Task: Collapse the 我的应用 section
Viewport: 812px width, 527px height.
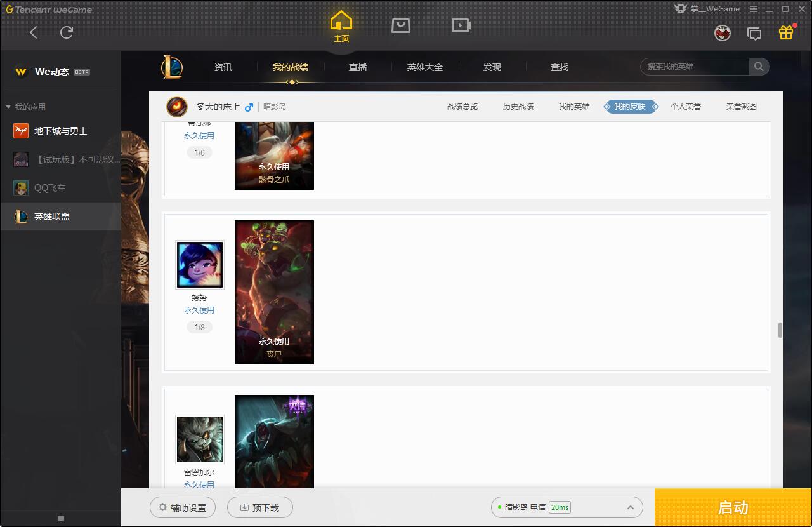Action: coord(25,107)
